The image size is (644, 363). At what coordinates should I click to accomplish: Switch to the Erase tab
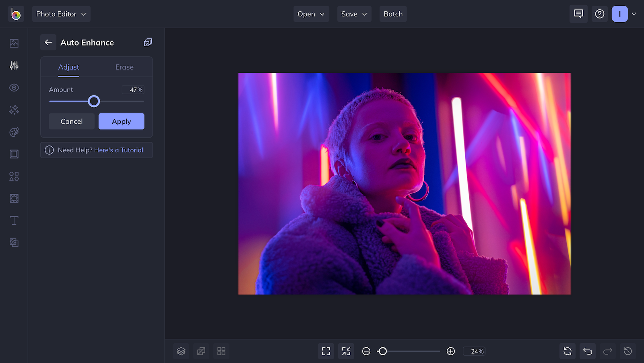[124, 67]
